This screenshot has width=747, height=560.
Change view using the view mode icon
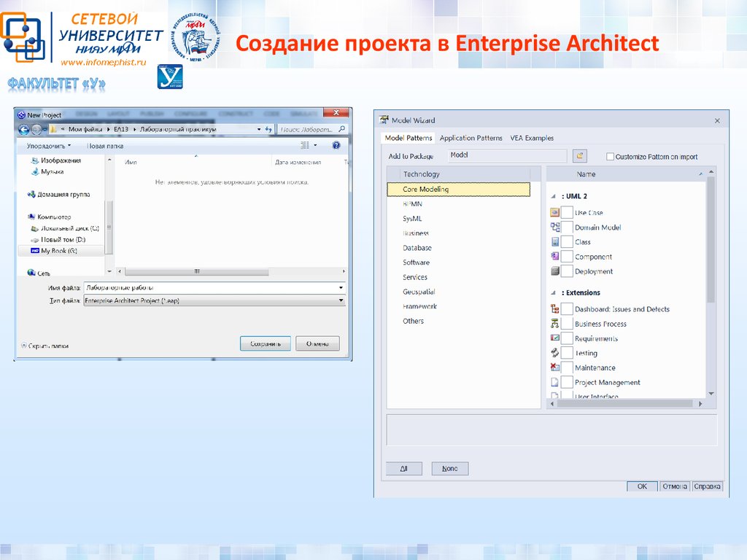(x=305, y=145)
